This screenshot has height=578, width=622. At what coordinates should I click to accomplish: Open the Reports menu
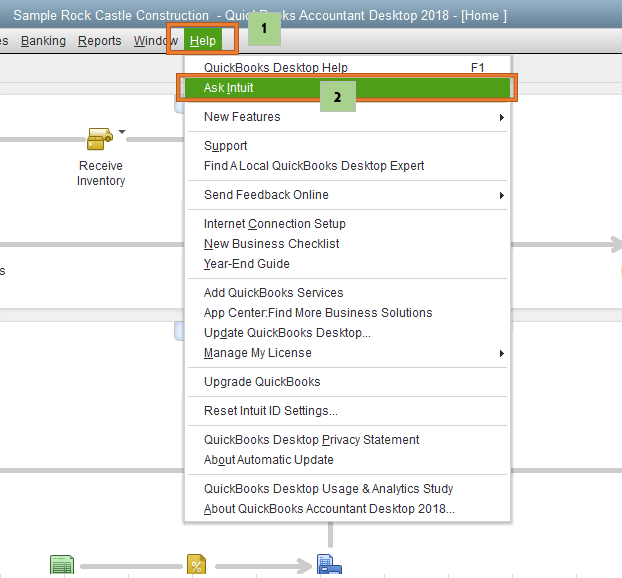100,41
